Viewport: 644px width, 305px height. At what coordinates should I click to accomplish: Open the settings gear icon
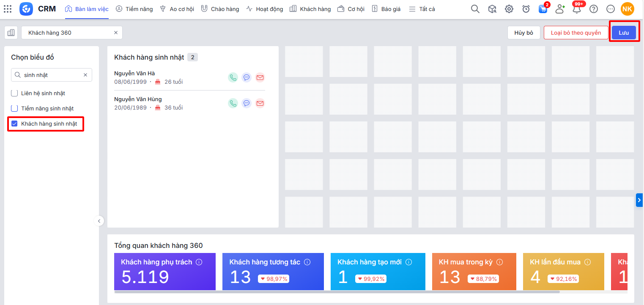pos(509,9)
